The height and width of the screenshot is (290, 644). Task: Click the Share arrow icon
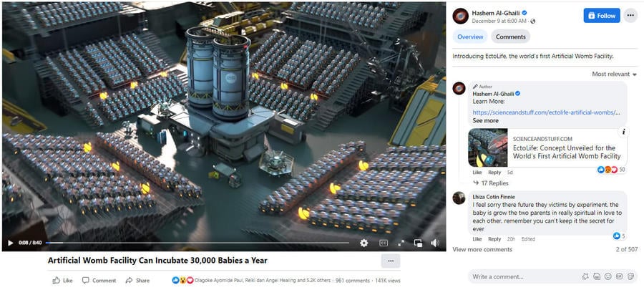(x=129, y=281)
